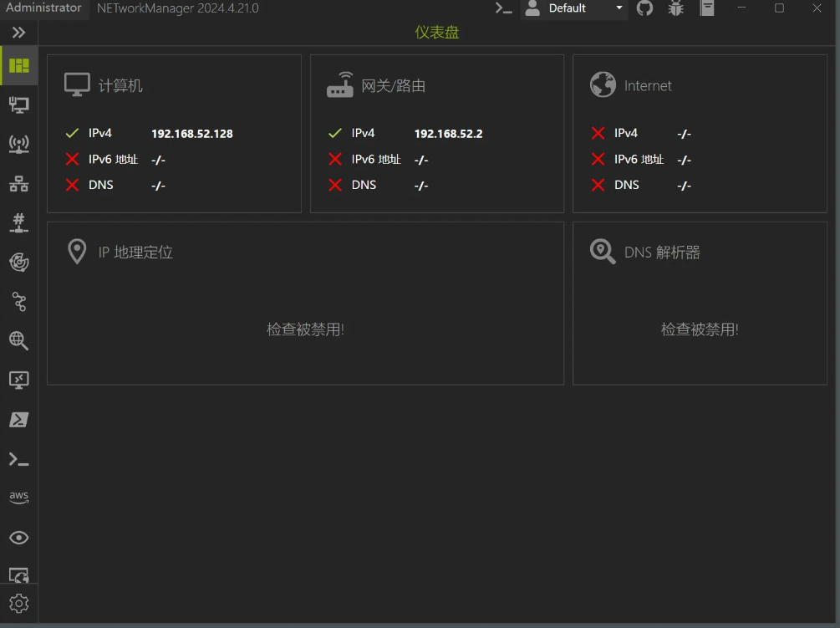Open the Settings gear at sidebar bottom
840x628 pixels.
(x=19, y=603)
